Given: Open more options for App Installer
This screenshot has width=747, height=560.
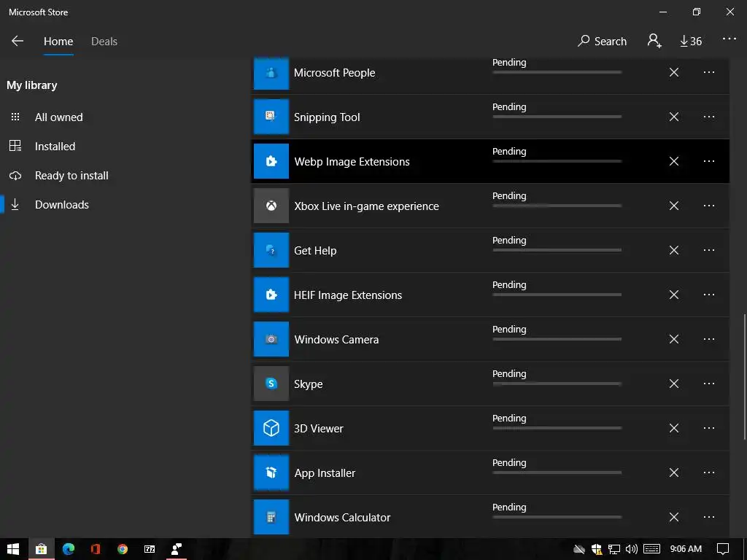Looking at the screenshot, I should click(709, 472).
